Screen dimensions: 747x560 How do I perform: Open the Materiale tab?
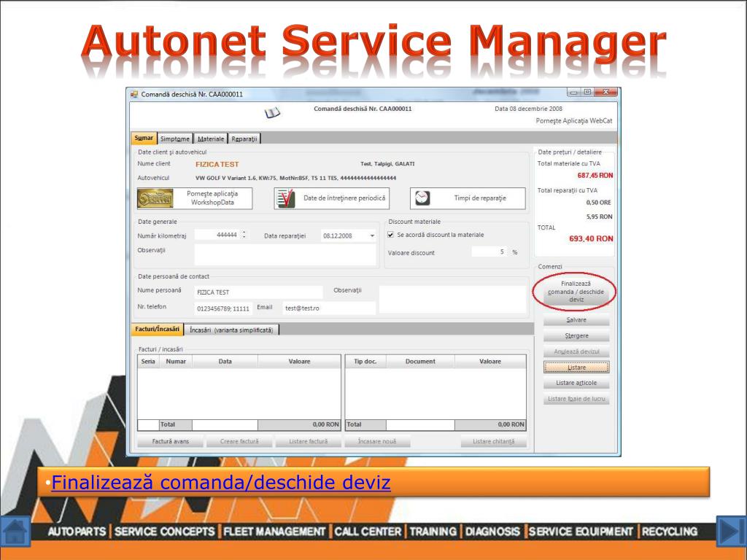pyautogui.click(x=211, y=139)
